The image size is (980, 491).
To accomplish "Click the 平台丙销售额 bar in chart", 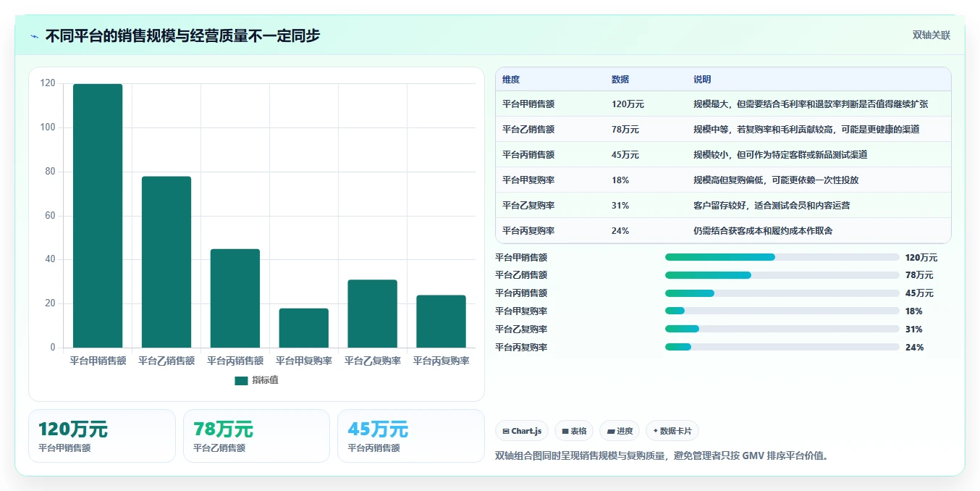I will (235, 298).
